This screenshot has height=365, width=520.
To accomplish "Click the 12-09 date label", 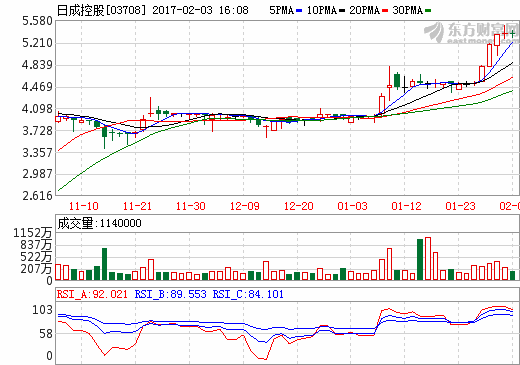I will (x=245, y=206).
